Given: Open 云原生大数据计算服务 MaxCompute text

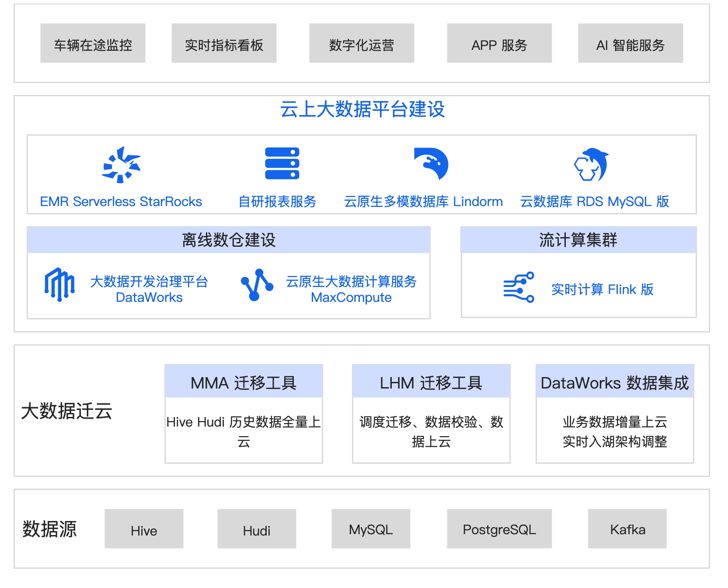Looking at the screenshot, I should tap(351, 289).
